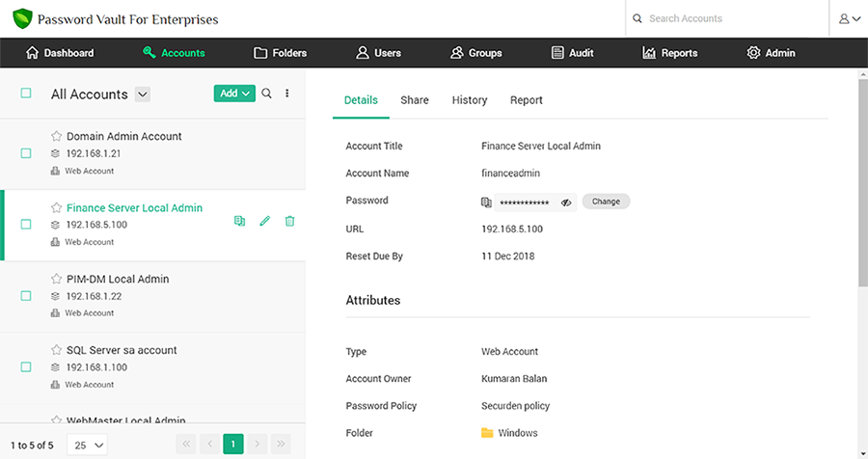The height and width of the screenshot is (459, 868).
Task: Open the Add account dropdown button
Action: (234, 94)
